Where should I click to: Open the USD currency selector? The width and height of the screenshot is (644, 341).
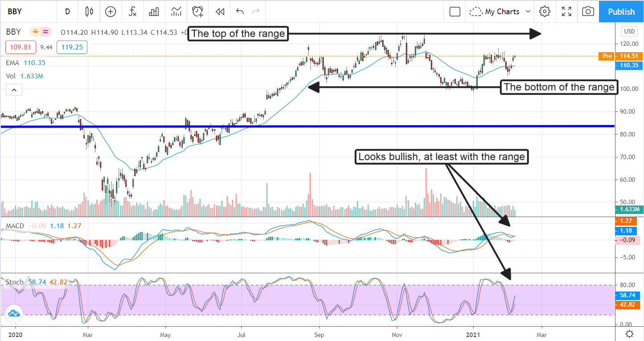click(629, 31)
